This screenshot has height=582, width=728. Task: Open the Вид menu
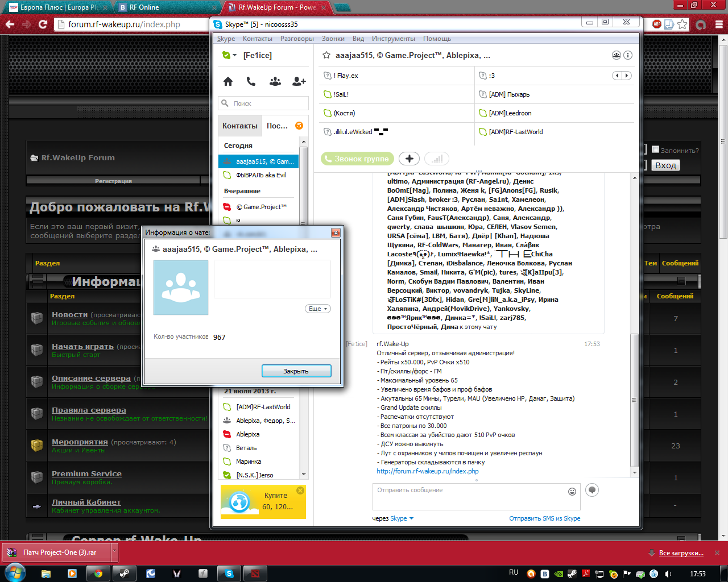coord(358,39)
